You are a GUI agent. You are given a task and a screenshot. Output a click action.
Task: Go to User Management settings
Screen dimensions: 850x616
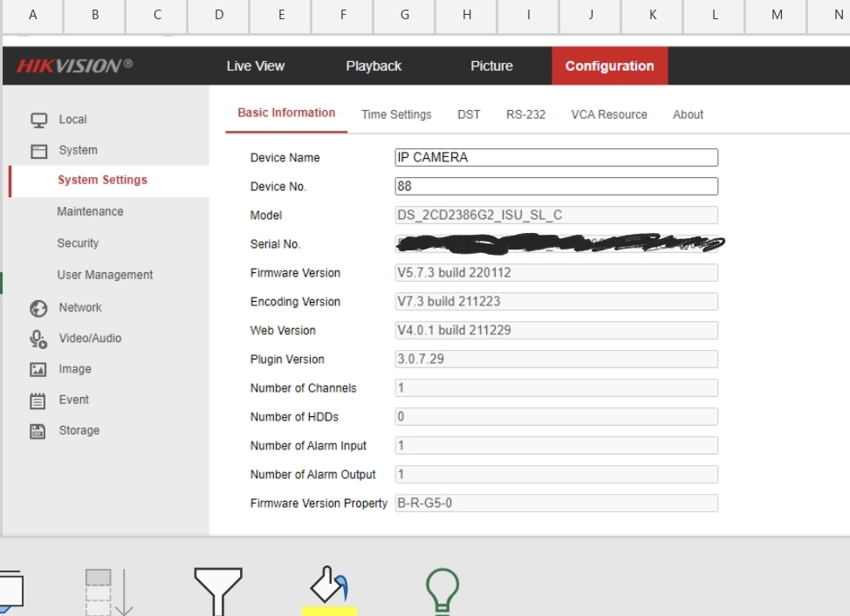pyautogui.click(x=105, y=275)
